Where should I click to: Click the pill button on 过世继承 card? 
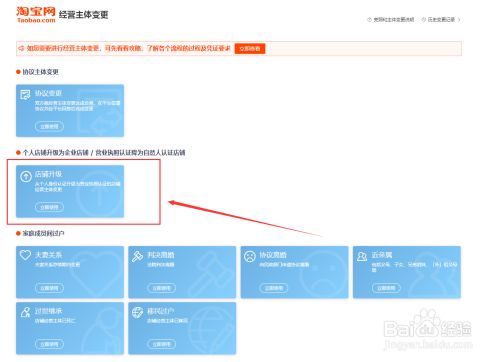[x=49, y=344]
